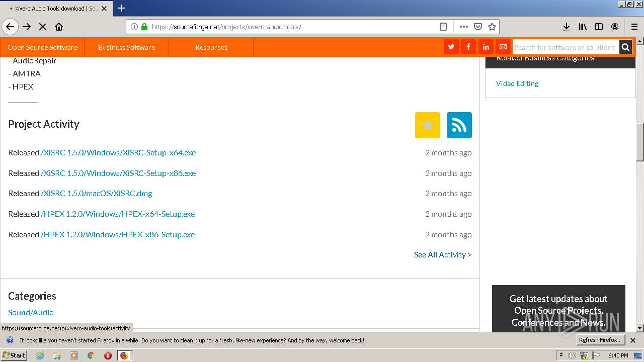
Task: Open the Opera taskbar icon
Action: tap(108, 355)
